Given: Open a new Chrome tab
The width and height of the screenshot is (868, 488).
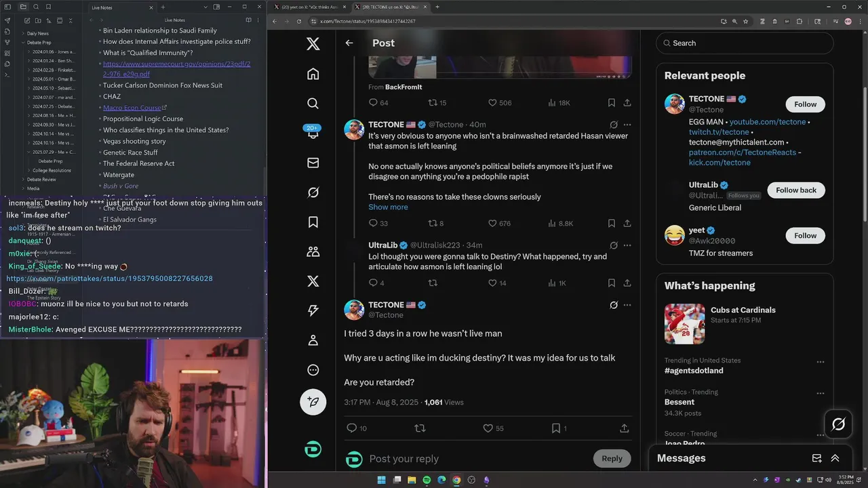Looking at the screenshot, I should tap(437, 7).
